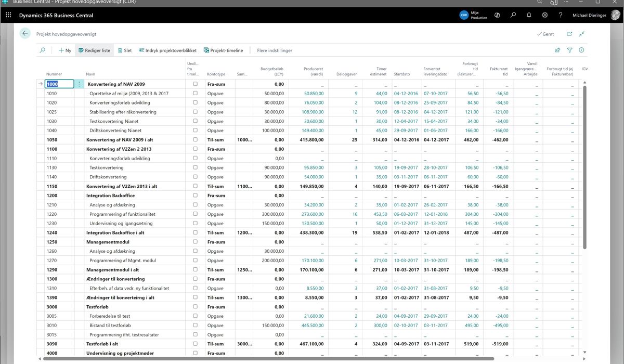Image resolution: width=624 pixels, height=364 pixels.
Task: Open the Copilot icon in the header
Action: pos(497,15)
